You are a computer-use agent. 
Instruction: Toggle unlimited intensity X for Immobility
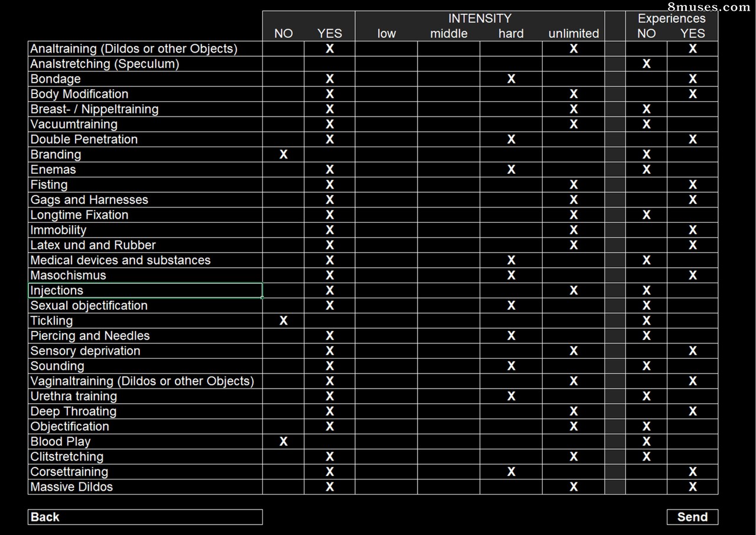coord(573,230)
